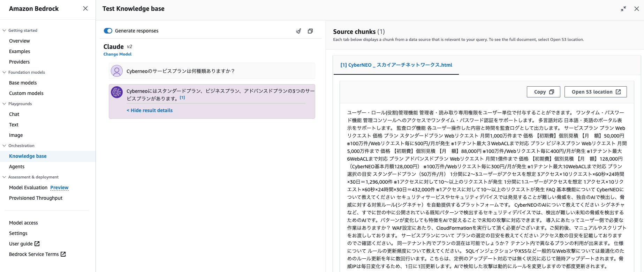The width and height of the screenshot is (644, 272).
Task: Click the Copy button for source chunk
Action: tap(544, 92)
